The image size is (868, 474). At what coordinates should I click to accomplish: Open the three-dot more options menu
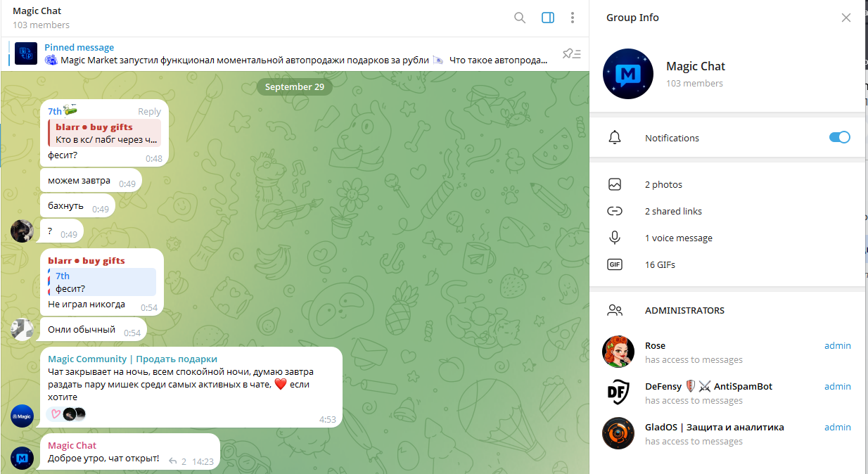573,18
